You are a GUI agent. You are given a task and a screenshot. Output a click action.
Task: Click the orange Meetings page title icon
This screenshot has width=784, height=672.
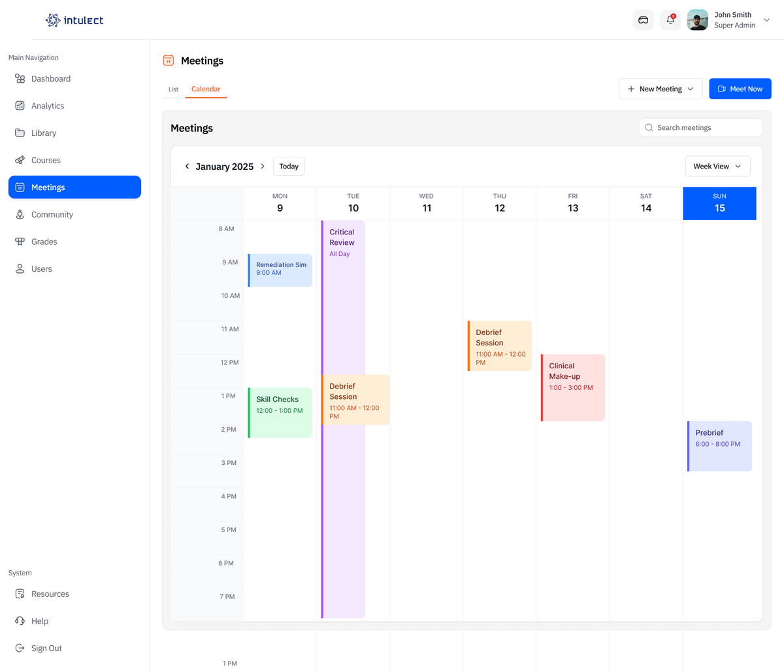point(169,61)
